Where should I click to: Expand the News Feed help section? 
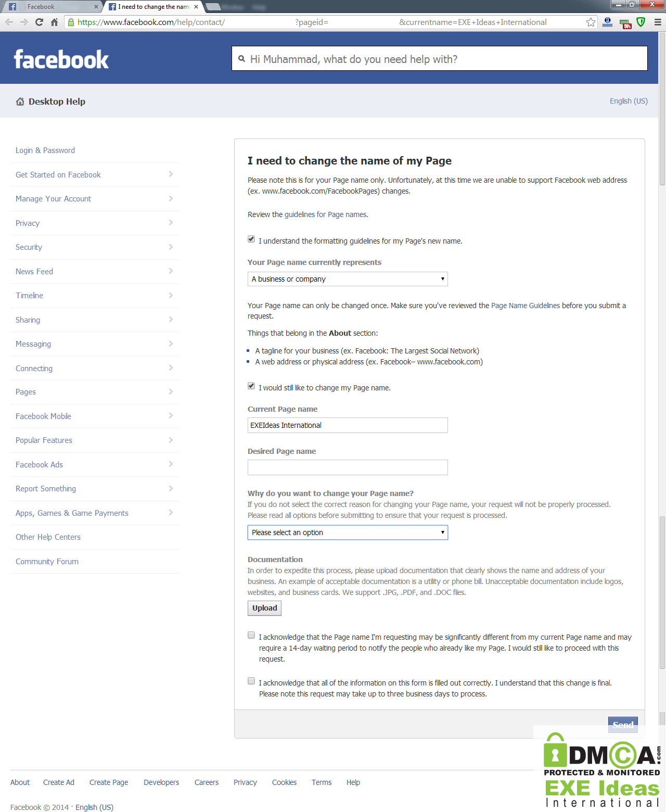[95, 272]
